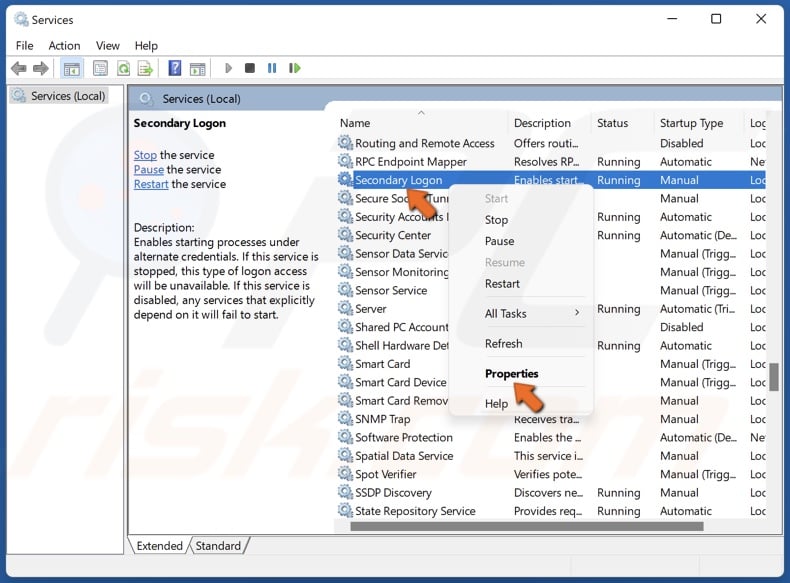The width and height of the screenshot is (790, 583).
Task: Open the Help menu in menu bar
Action: (146, 45)
